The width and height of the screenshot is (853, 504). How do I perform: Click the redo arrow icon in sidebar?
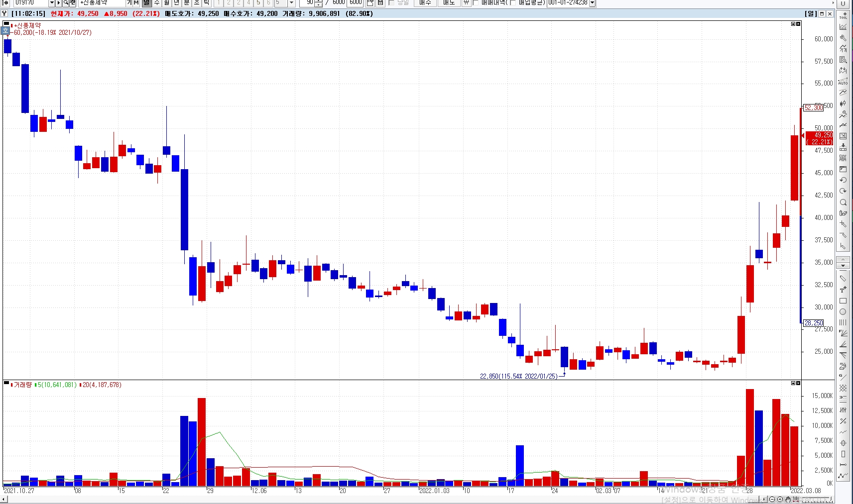843,191
